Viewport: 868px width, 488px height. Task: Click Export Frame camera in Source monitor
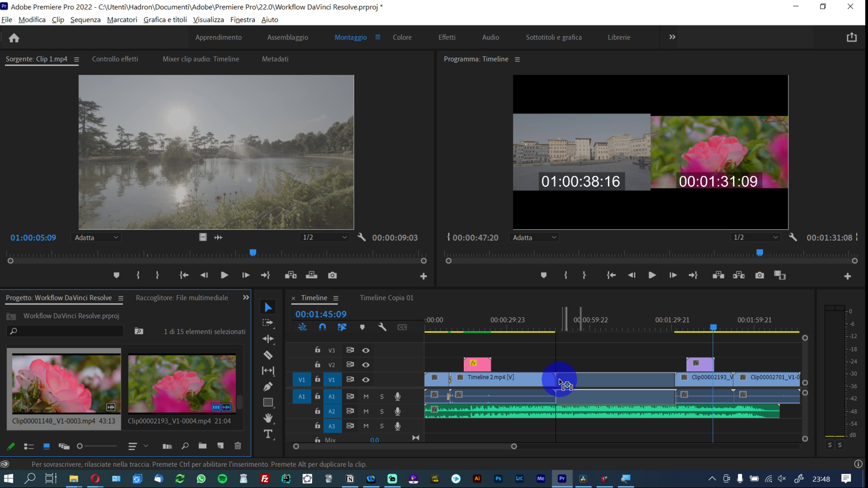pyautogui.click(x=332, y=275)
